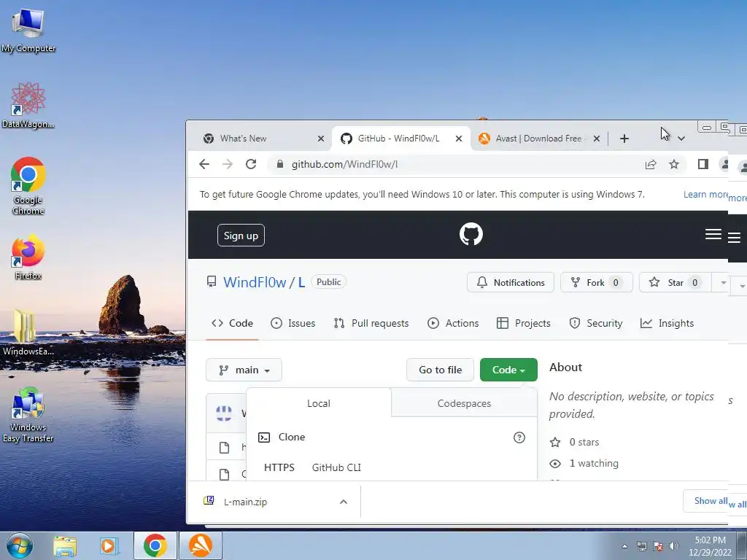Click Avast installer taskbar button

coord(201,545)
